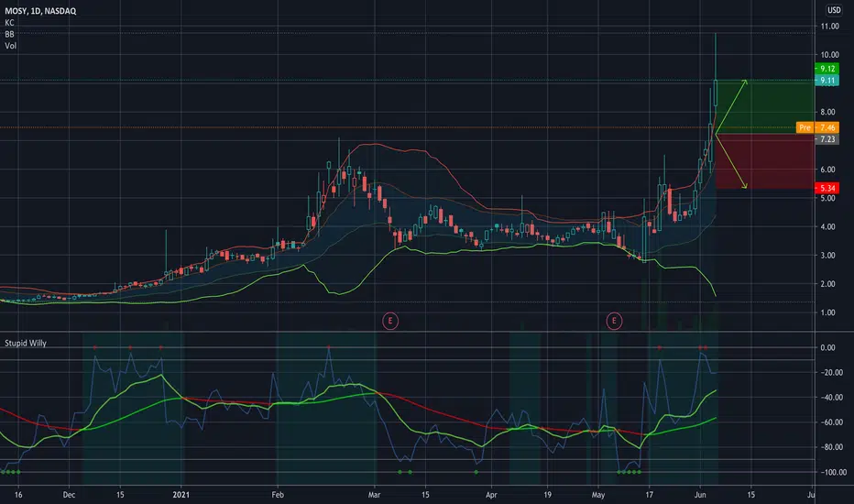854x504 pixels.
Task: Click the 17 date label after May
Action: (x=650, y=495)
